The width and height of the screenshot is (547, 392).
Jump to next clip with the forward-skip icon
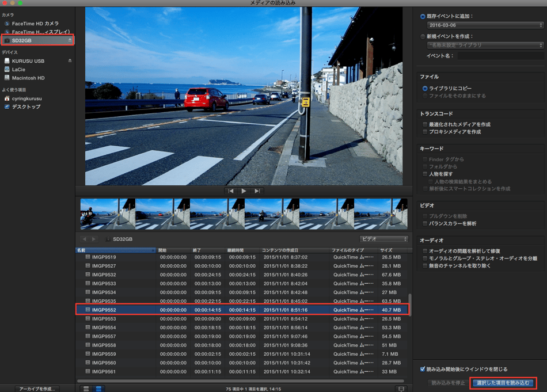click(x=257, y=191)
